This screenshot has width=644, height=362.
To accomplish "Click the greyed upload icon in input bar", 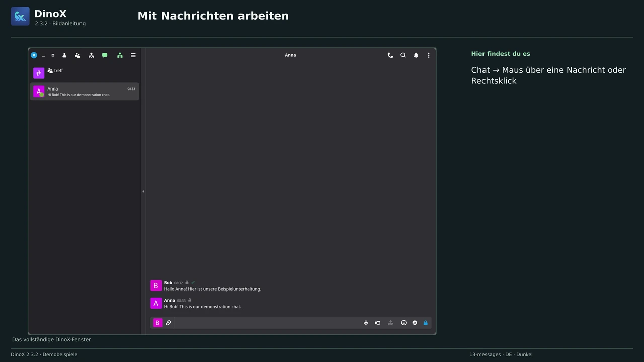I will coord(390,323).
